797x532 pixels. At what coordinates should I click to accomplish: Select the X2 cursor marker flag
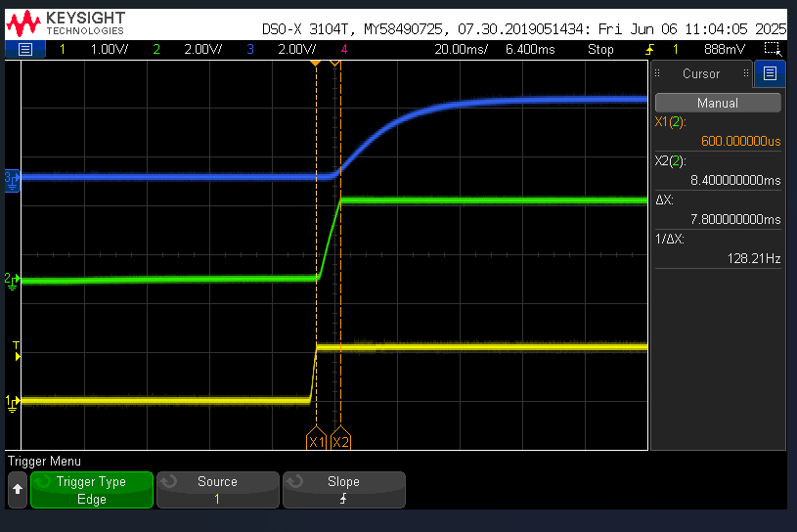coord(340,438)
